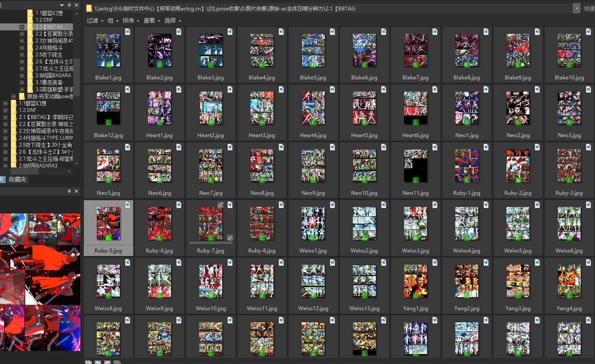Click the file type icon on Yang2.jpg

point(486,262)
